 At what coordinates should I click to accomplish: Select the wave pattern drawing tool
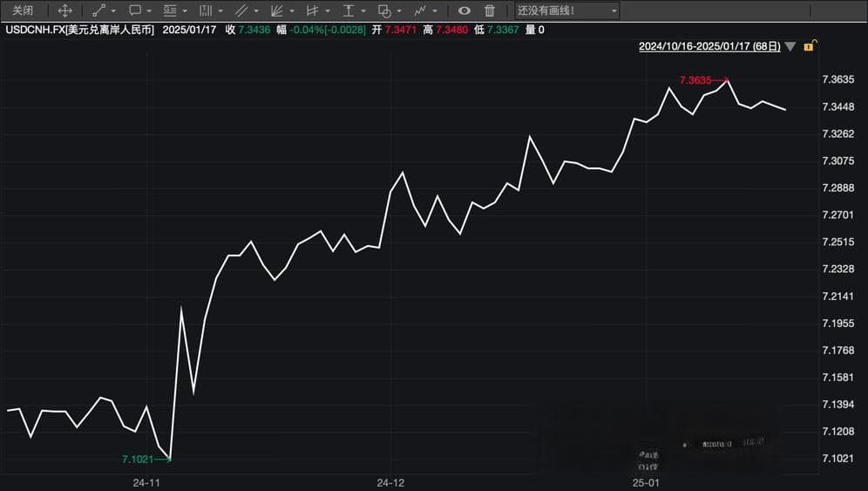click(420, 10)
